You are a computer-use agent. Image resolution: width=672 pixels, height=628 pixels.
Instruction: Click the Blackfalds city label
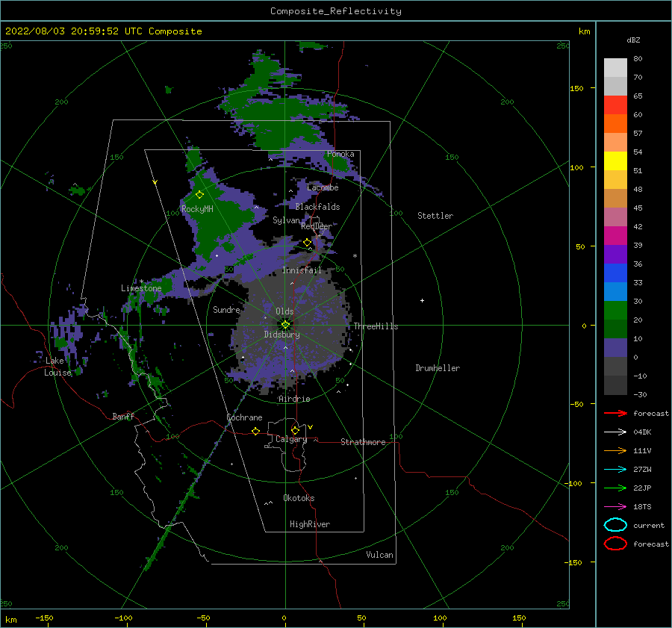(x=317, y=207)
